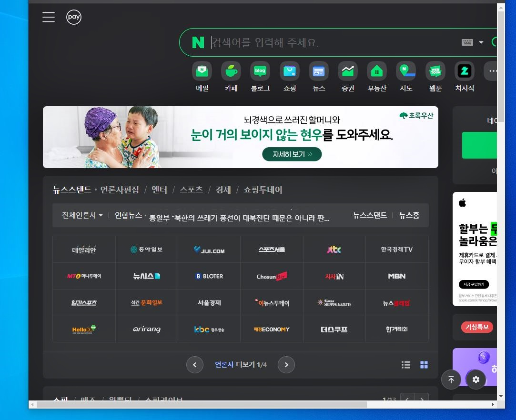This screenshot has width=516, height=420.
Task: Open the 동아일보 press logo
Action: (146, 250)
